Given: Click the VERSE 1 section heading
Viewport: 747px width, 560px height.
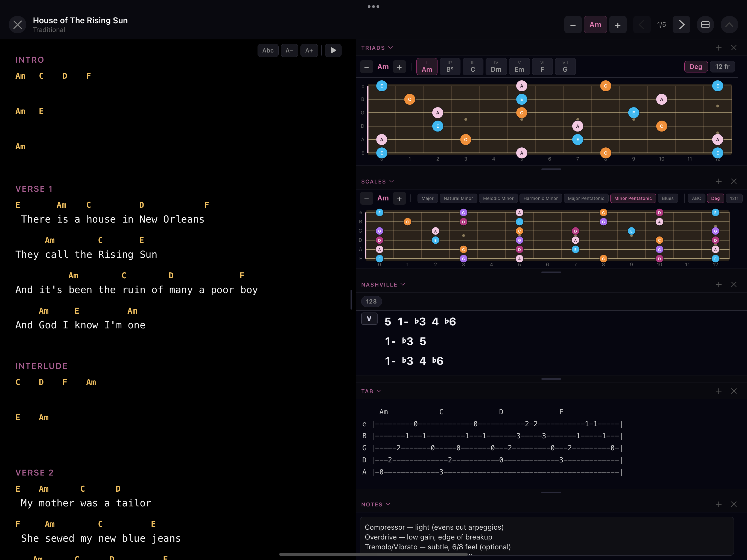Looking at the screenshot, I should click(x=34, y=189).
